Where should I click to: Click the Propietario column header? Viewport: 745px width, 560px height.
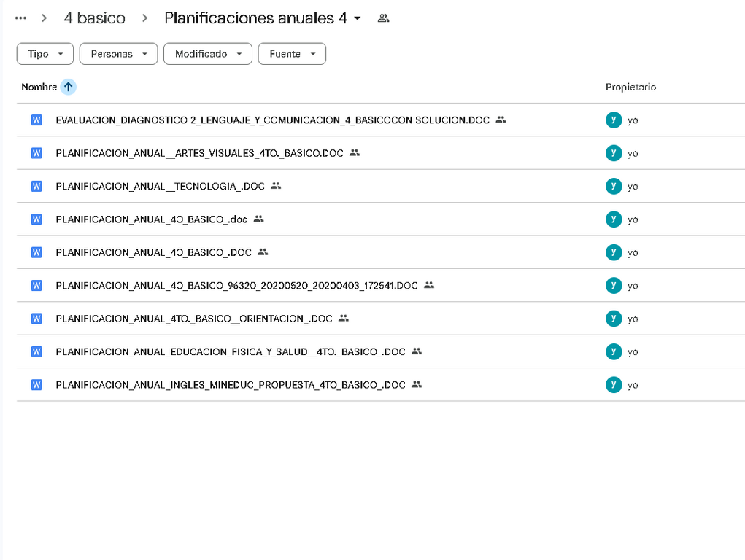pos(630,87)
